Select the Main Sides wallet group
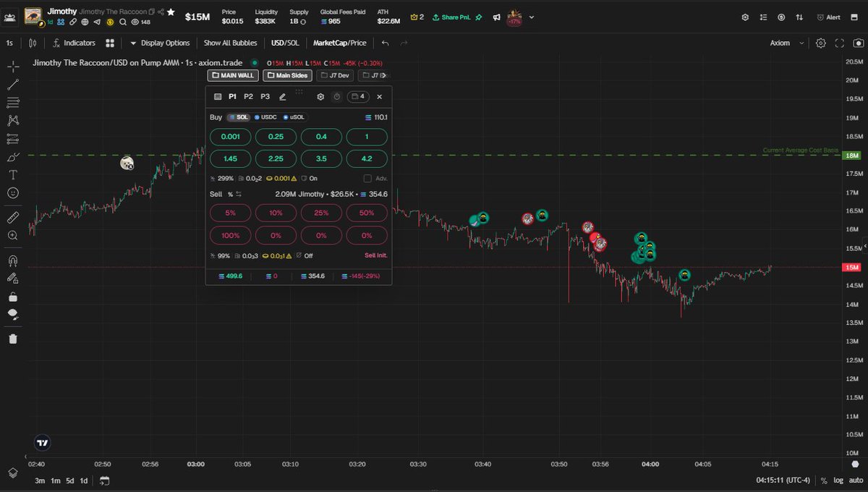 pos(287,75)
